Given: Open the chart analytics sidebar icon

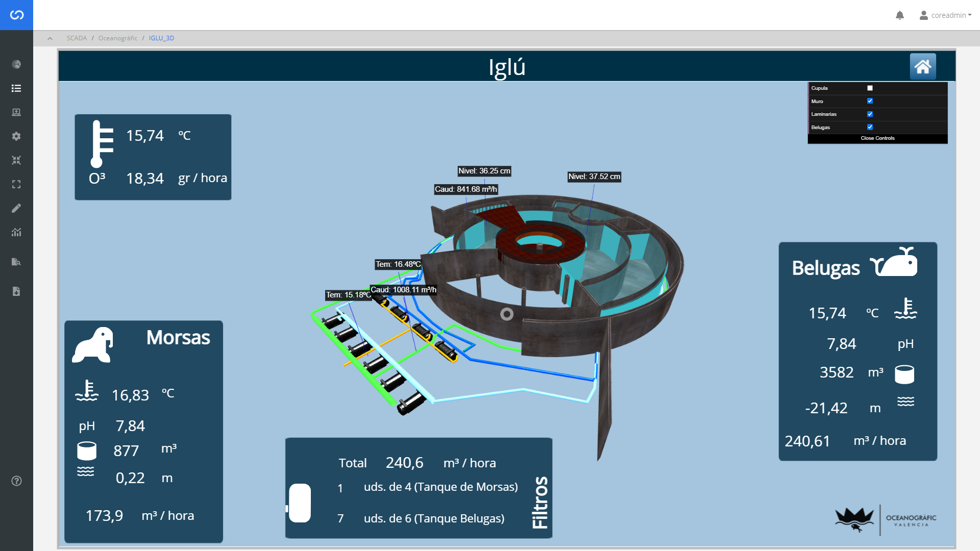Looking at the screenshot, I should pos(16,232).
